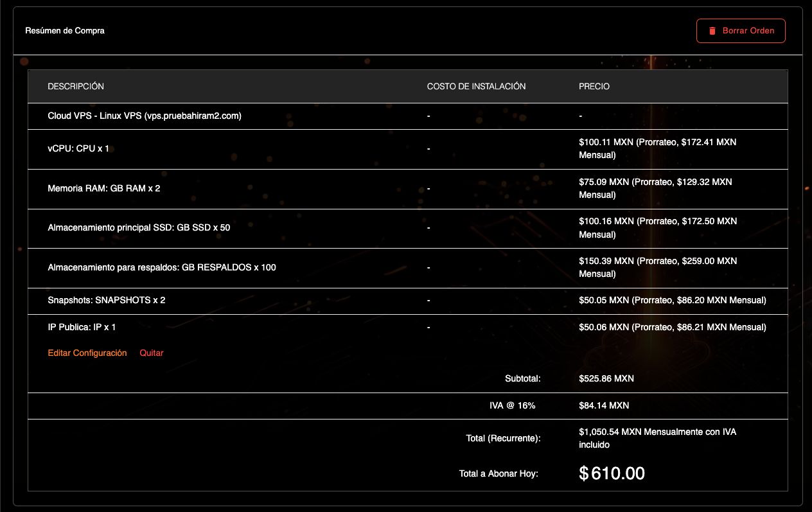Click the Snapshots: SNAPSHOTS x 2 item
The height and width of the screenshot is (512, 812).
(x=107, y=301)
